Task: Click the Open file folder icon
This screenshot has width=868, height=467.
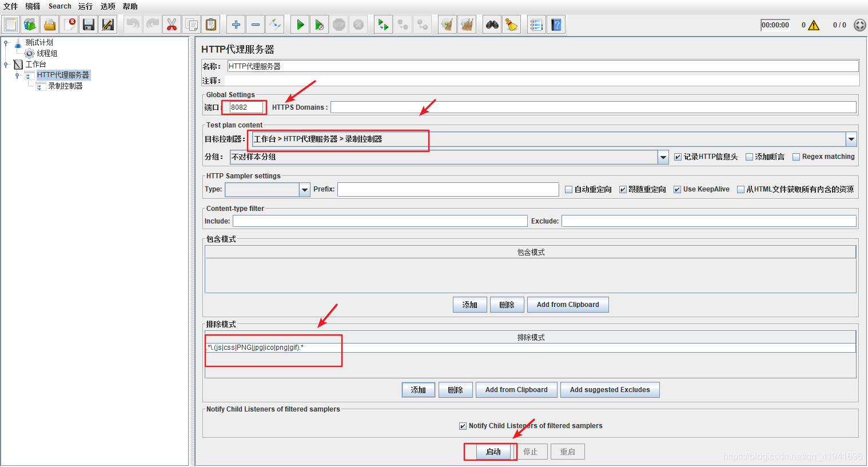Action: click(50, 25)
